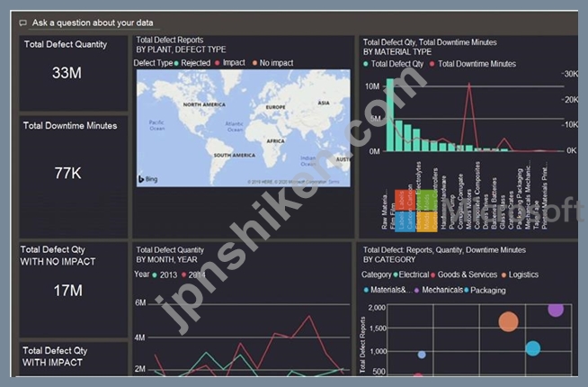The width and height of the screenshot is (588, 387).
Task: Click the Packaging category legend item
Action: pos(485,290)
